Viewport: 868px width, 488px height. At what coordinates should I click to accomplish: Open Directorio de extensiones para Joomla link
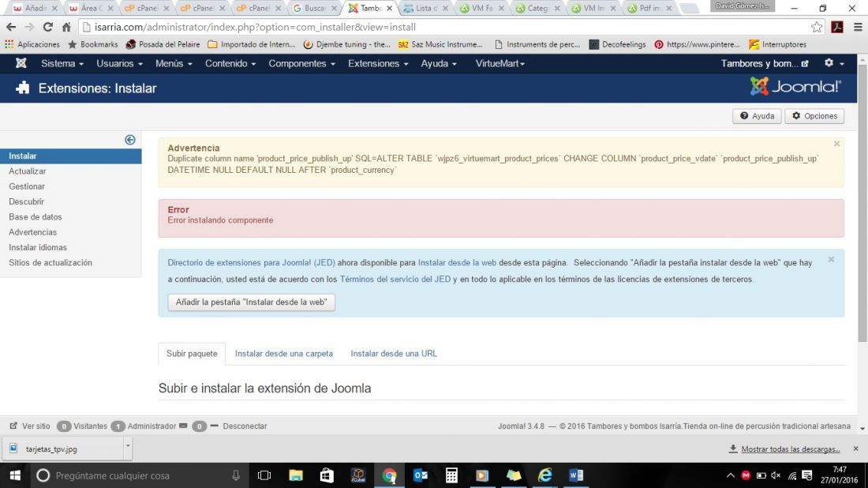pyautogui.click(x=251, y=262)
